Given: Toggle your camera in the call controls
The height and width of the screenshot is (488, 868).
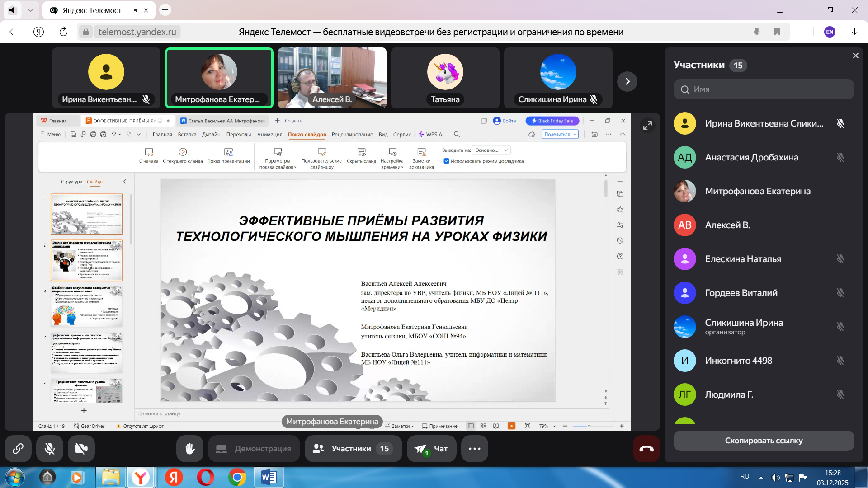Looking at the screenshot, I should point(81,449).
